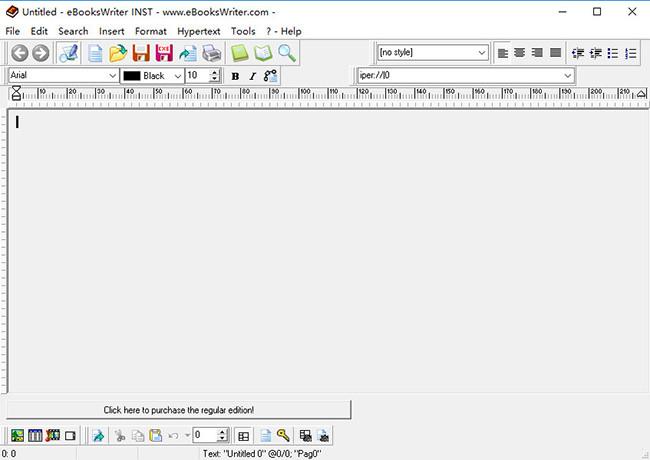Expand the Arial font dropdown
The height and width of the screenshot is (460, 650).
click(112, 76)
